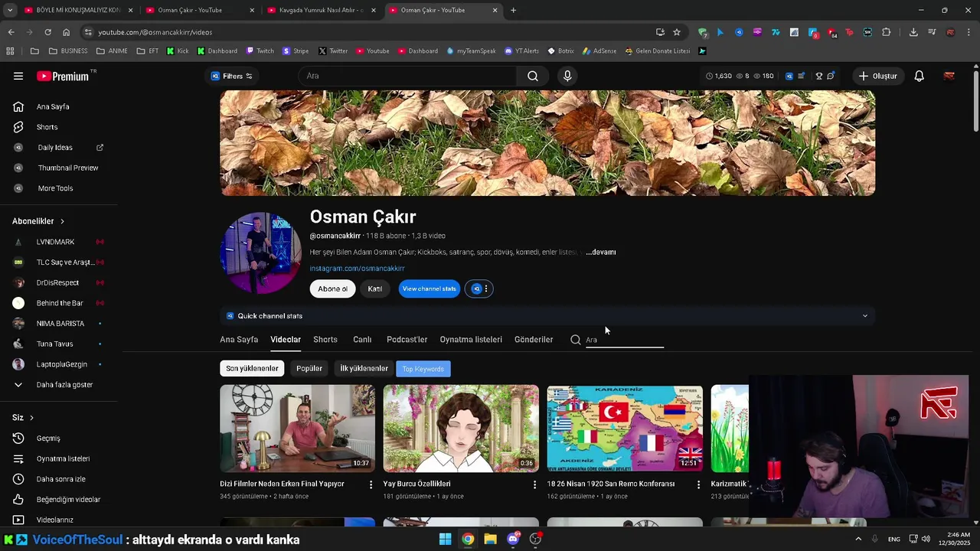This screenshot has width=980, height=551.
Task: Activate voice search microphone
Action: [567, 76]
